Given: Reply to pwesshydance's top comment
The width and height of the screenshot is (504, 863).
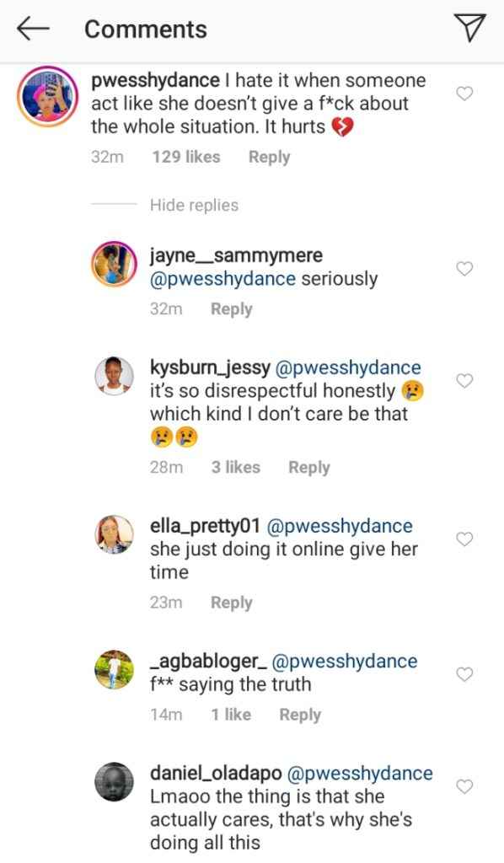Looking at the screenshot, I should coord(269,158).
